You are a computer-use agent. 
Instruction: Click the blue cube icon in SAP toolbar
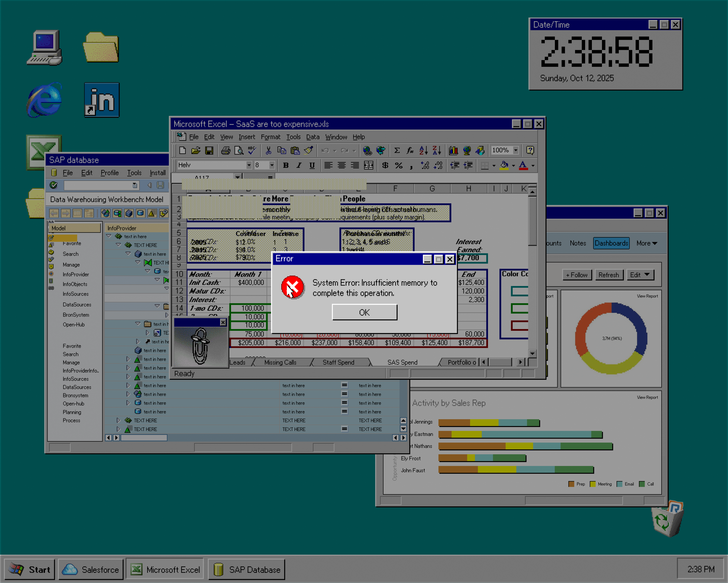pyautogui.click(x=129, y=213)
